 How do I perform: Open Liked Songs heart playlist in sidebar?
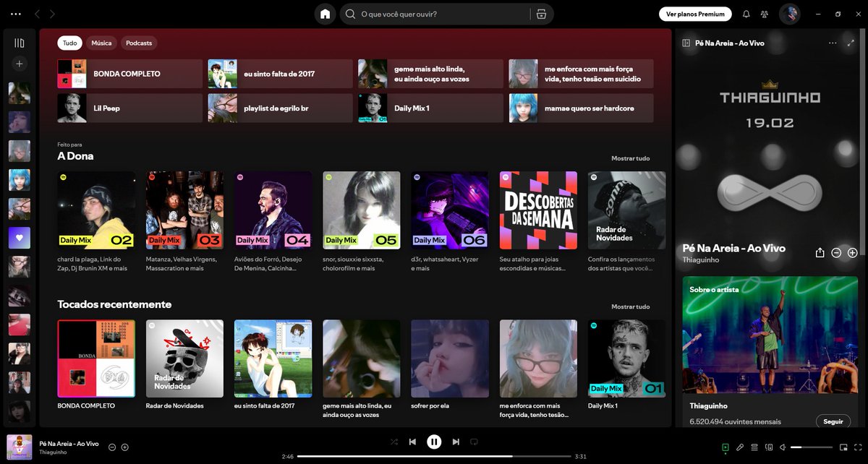pyautogui.click(x=20, y=238)
